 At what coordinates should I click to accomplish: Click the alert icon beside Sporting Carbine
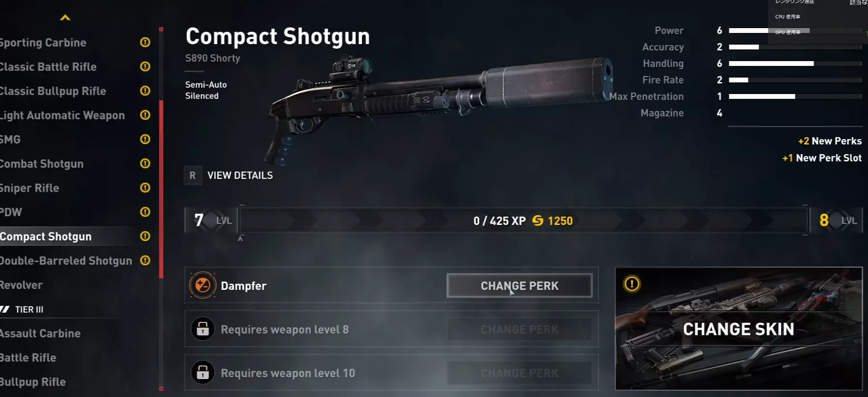(x=145, y=42)
